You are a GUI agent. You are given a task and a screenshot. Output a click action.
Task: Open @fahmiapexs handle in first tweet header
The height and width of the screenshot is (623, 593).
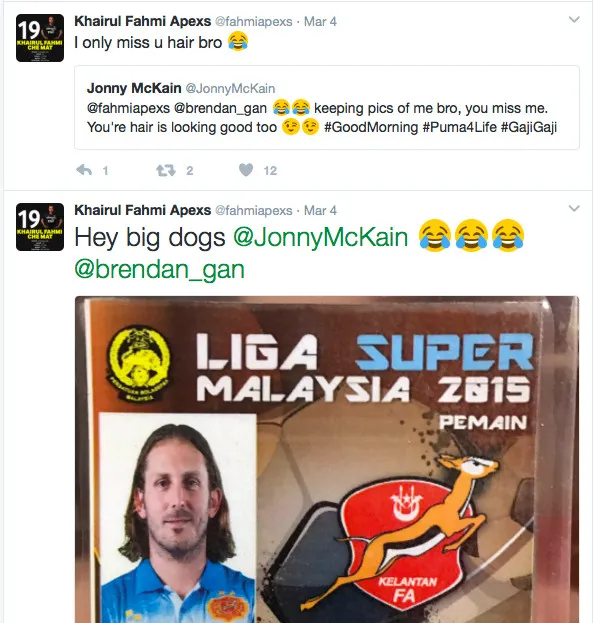(254, 21)
